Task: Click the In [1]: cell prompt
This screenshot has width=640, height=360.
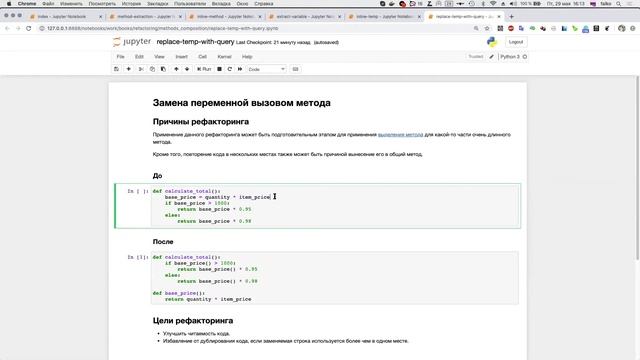Action: coord(138,257)
